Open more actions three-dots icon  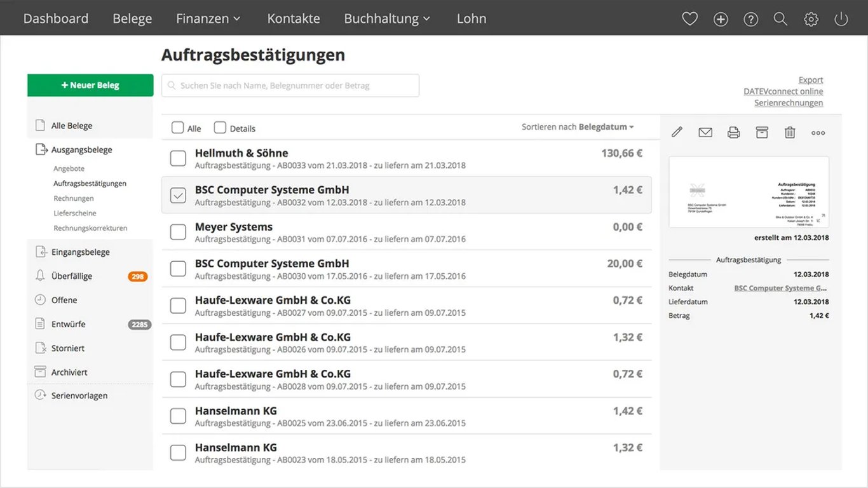tap(818, 133)
